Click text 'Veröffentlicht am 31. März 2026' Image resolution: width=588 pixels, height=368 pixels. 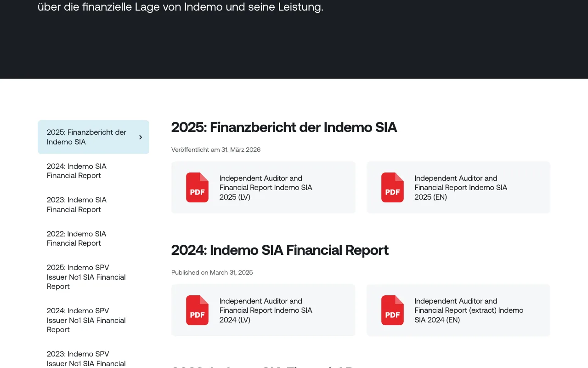[216, 150]
